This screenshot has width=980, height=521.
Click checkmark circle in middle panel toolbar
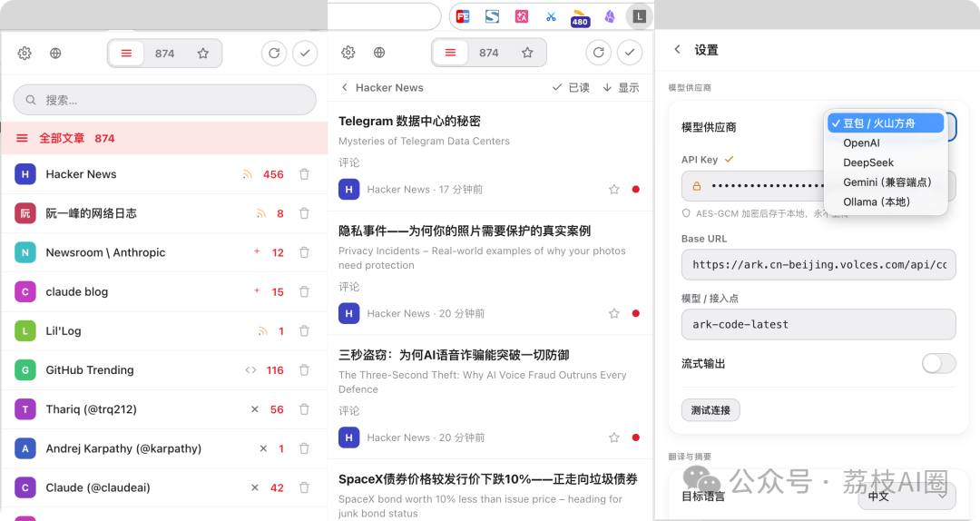(630, 53)
